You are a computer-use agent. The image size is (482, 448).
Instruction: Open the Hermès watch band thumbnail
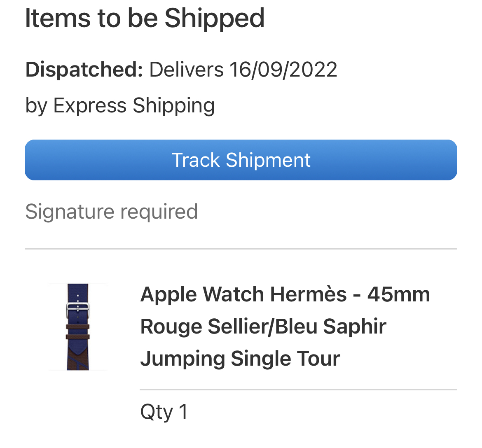[x=77, y=327]
